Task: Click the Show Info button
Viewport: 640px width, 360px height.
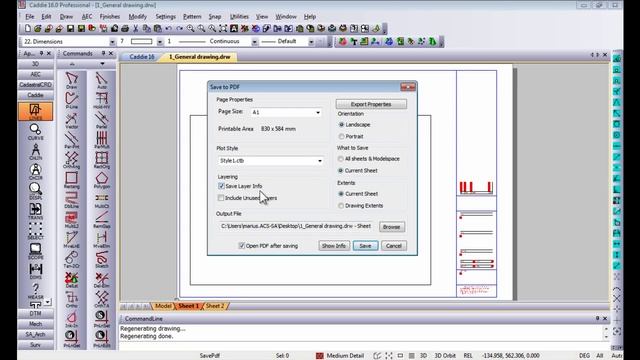Action: [x=334, y=246]
